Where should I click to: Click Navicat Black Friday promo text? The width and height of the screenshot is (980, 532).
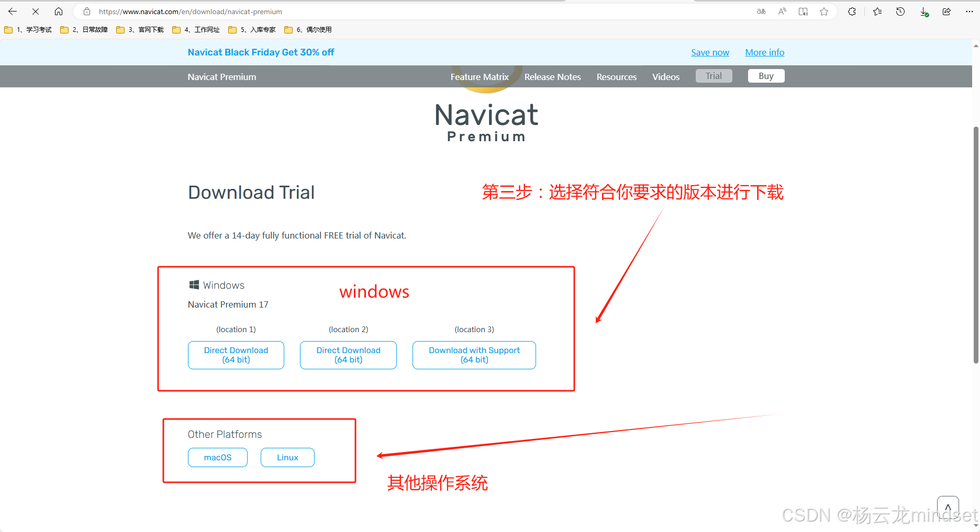coord(261,52)
